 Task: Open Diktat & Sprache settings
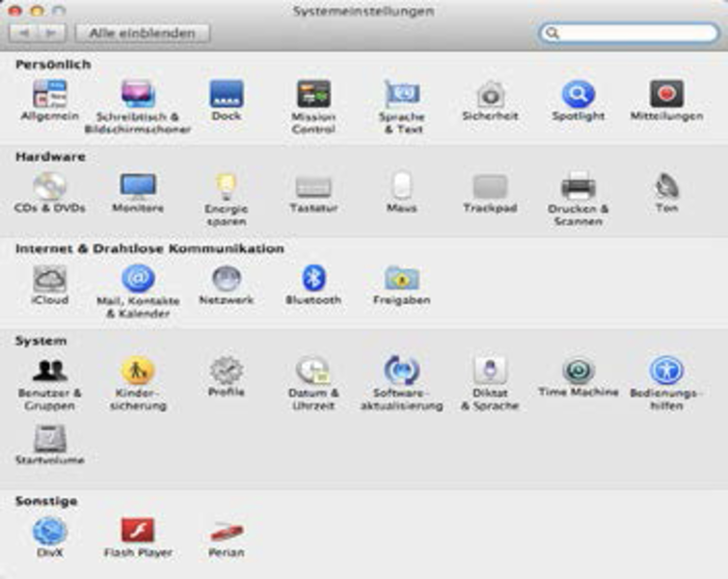pos(490,383)
